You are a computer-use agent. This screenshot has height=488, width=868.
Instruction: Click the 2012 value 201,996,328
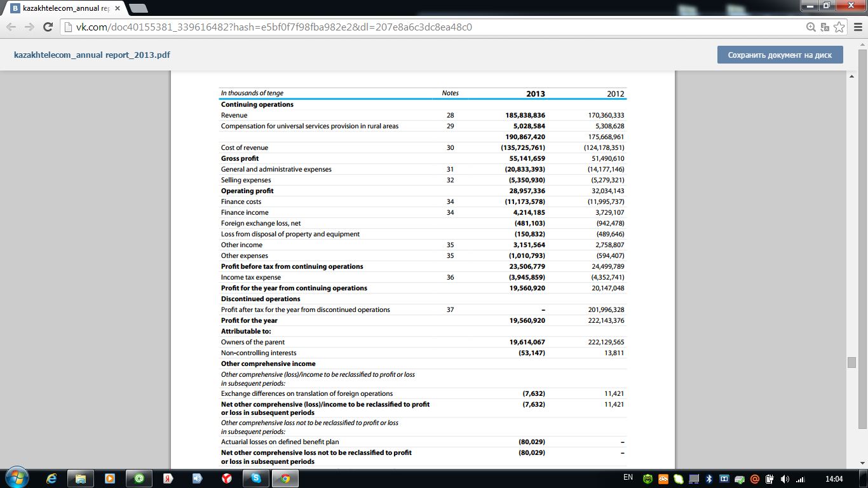[x=606, y=309]
